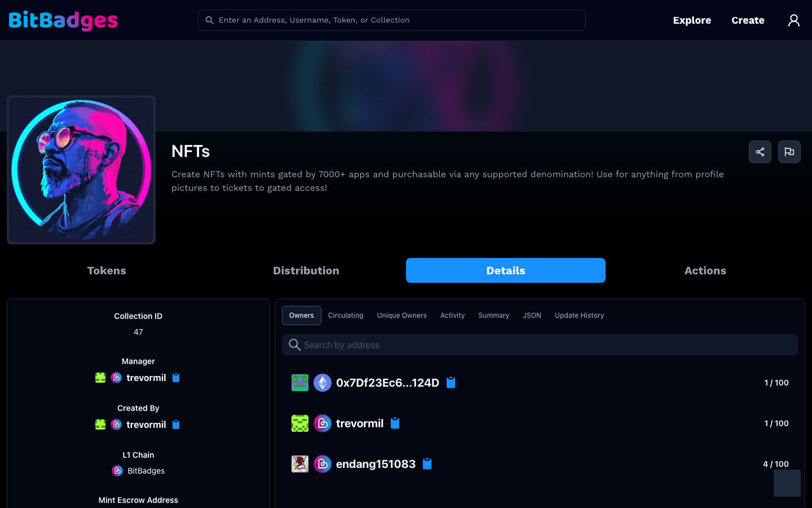The height and width of the screenshot is (508, 812).
Task: Copy the Manager trevormil address
Action: tap(176, 378)
